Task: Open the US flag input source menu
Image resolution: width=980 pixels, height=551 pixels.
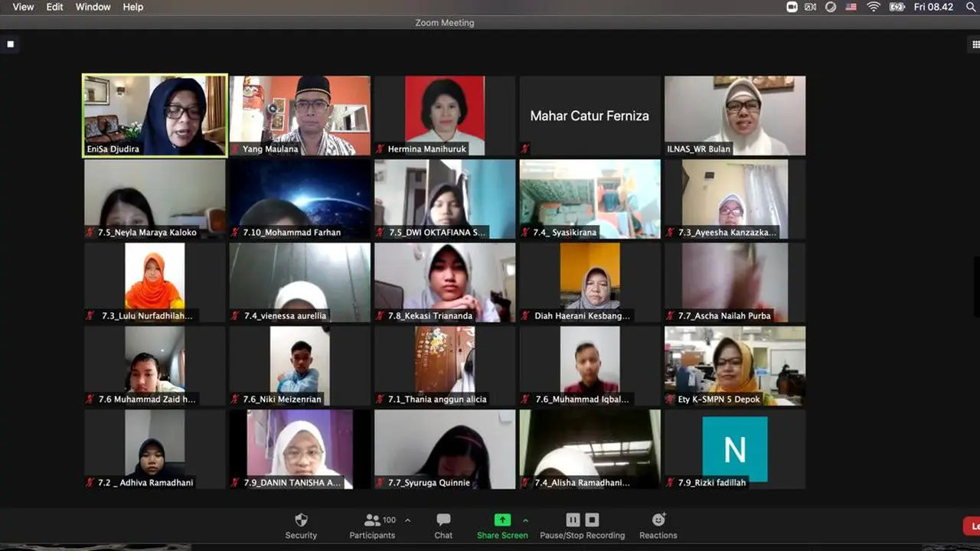Action: pos(851,7)
